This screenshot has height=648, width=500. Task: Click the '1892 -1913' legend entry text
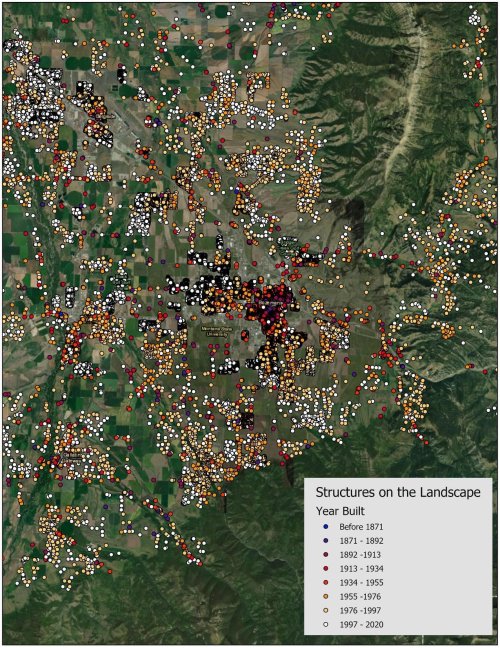[x=360, y=555]
